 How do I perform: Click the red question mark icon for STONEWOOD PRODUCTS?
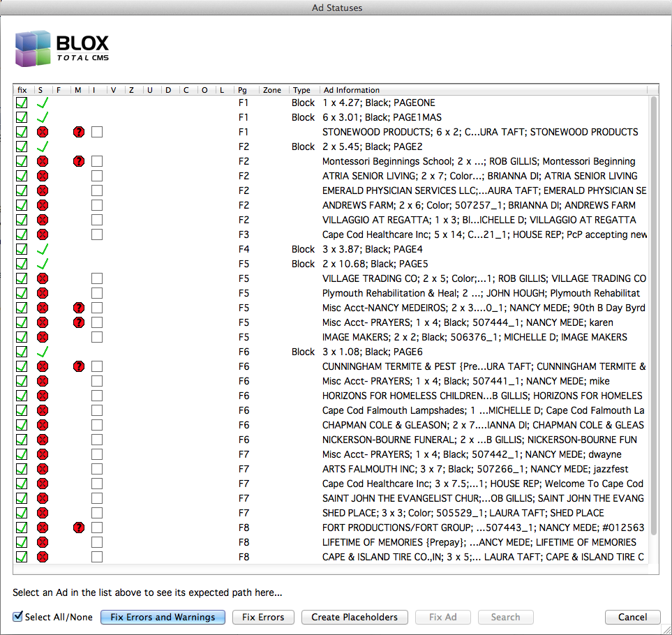click(79, 132)
